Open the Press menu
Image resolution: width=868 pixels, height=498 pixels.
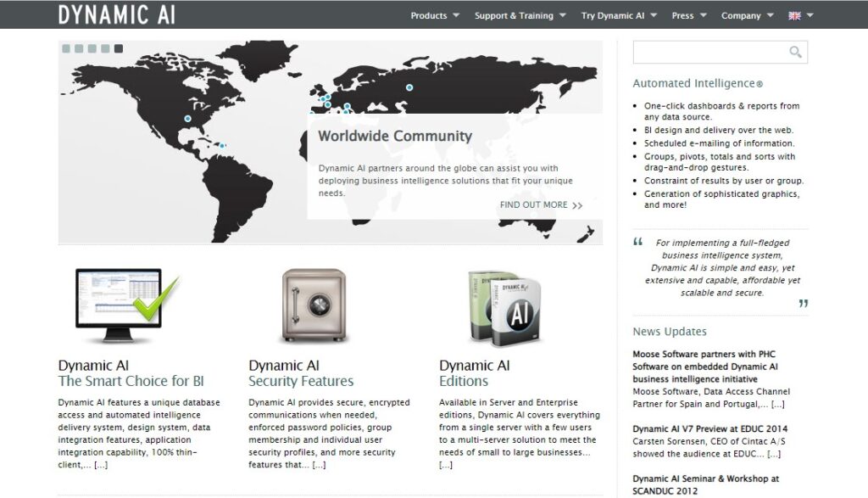[x=682, y=15]
